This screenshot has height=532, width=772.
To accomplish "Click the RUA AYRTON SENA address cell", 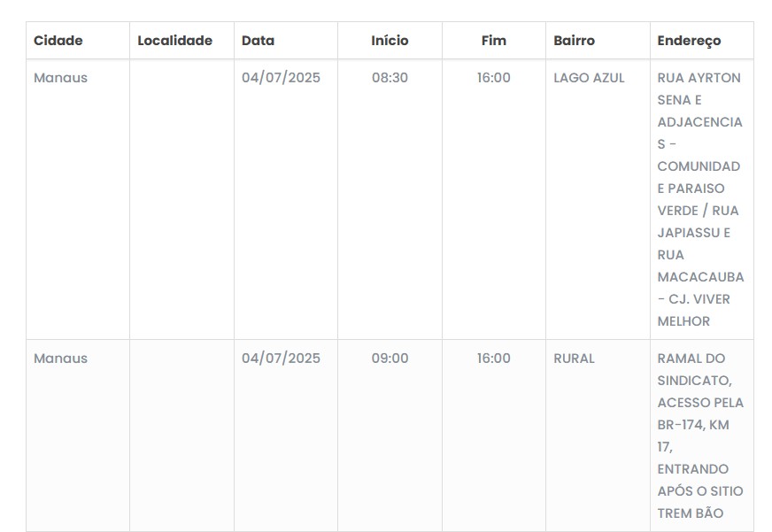I will [700, 199].
